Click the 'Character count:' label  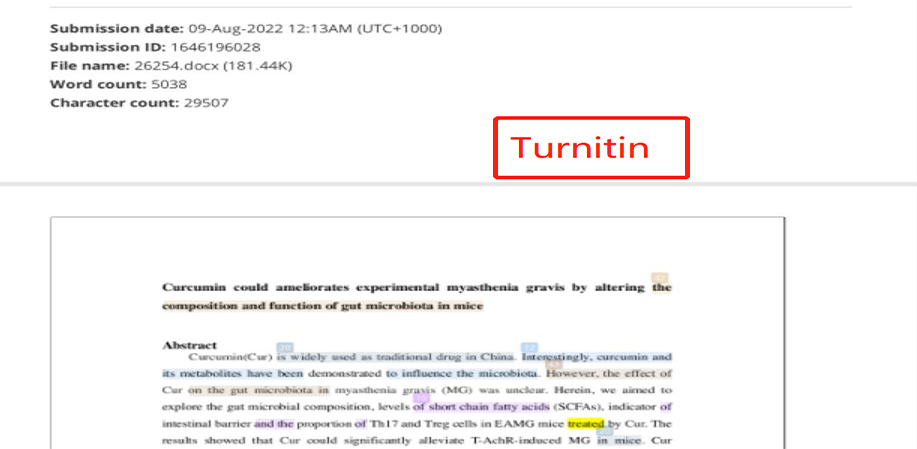tap(115, 103)
